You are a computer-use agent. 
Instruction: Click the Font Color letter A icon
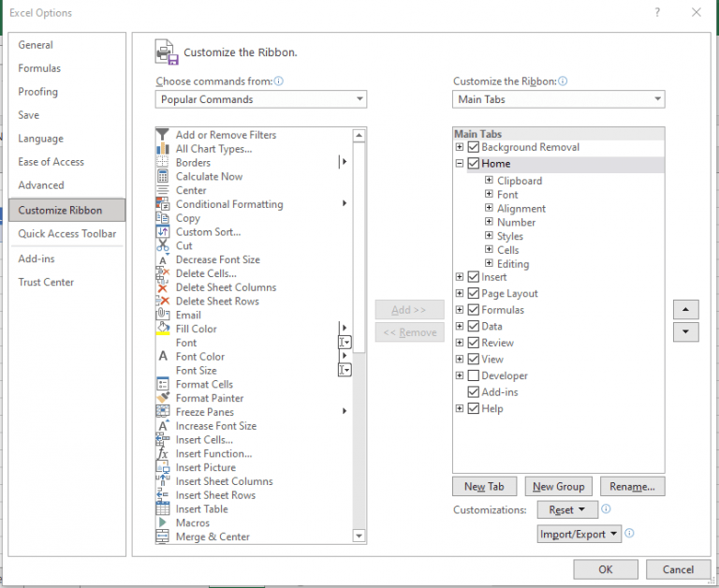click(163, 356)
